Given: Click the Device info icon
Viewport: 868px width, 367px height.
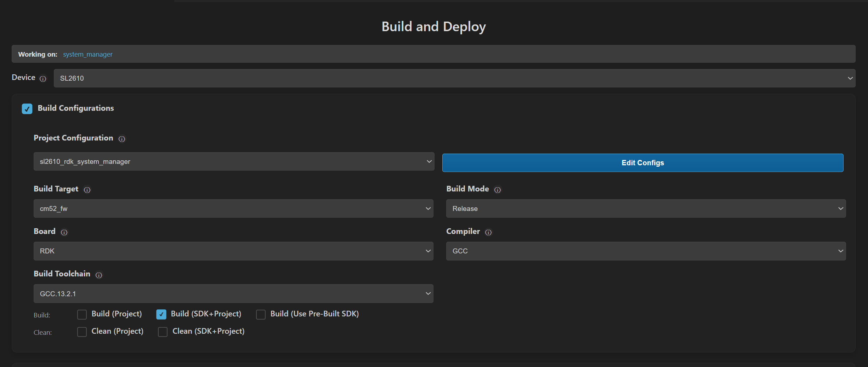Looking at the screenshot, I should pyautogui.click(x=43, y=79).
